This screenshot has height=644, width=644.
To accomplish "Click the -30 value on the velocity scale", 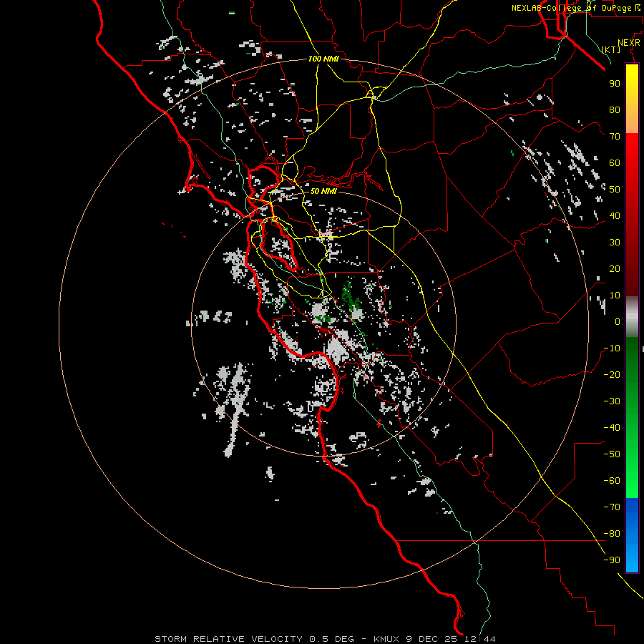I will click(612, 401).
